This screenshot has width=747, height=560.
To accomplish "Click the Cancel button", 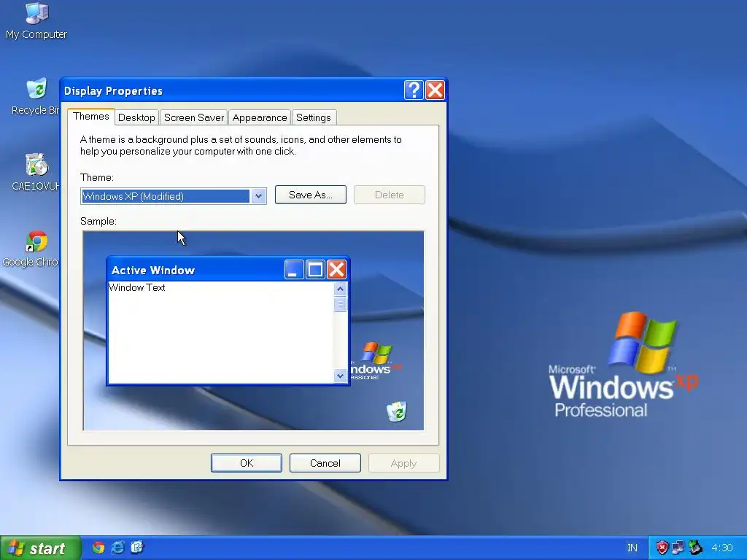I will click(x=325, y=463).
